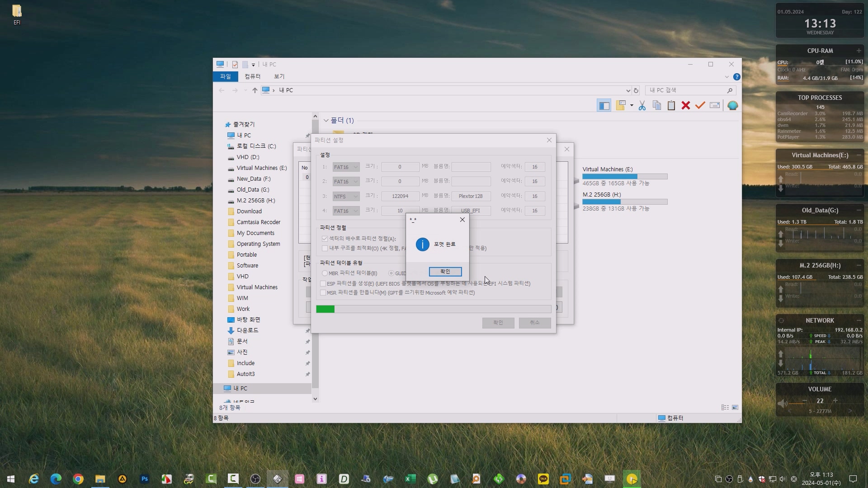Click the Copy documents icon in toolbar

coord(657,106)
